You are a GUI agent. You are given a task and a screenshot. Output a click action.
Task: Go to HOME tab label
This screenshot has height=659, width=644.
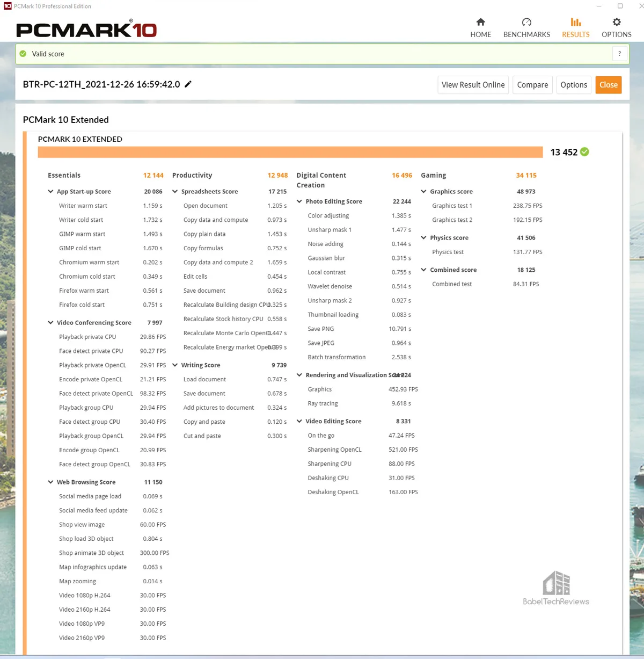480,34
